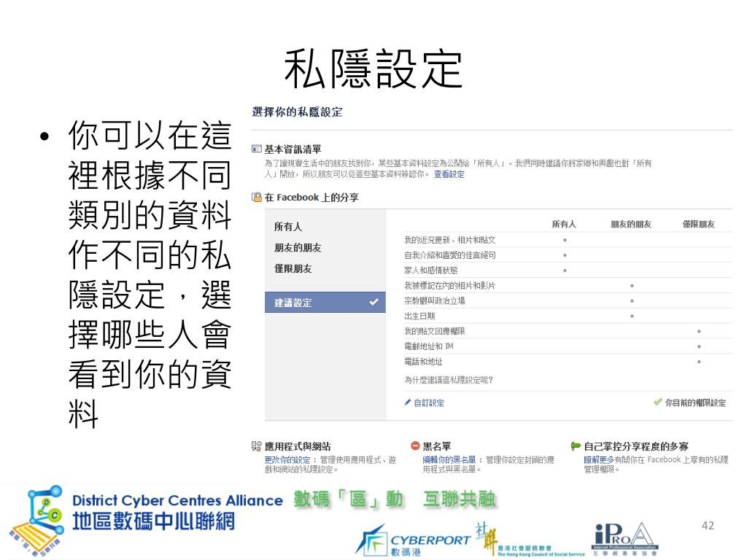
Task: Click the 朋友的朋友 dot for 我被標記在內的相片和影片
Action: point(632,286)
